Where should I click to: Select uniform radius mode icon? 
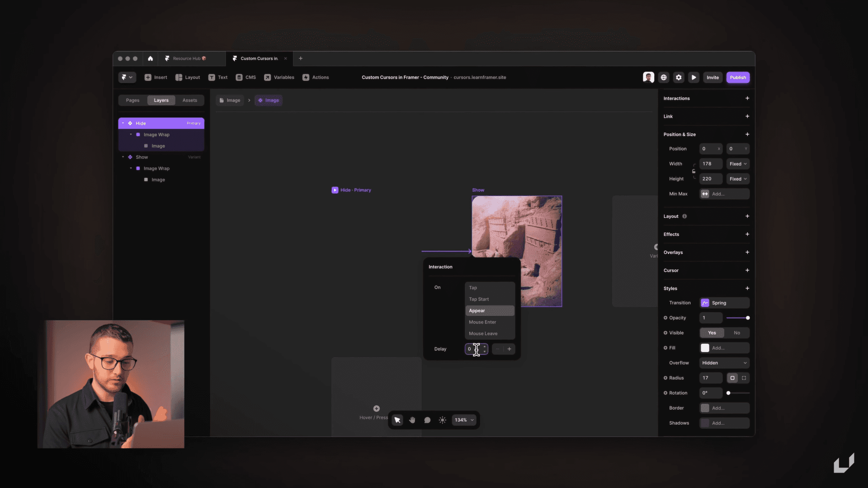click(x=732, y=378)
